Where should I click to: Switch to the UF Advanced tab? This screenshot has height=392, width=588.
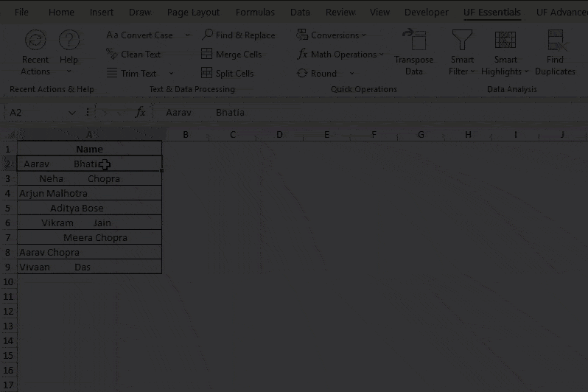coord(561,12)
